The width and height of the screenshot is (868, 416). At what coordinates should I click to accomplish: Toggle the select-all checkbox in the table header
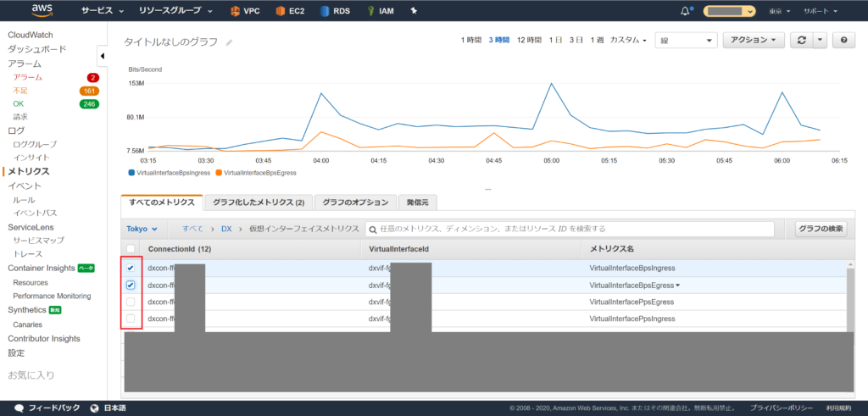coord(131,249)
